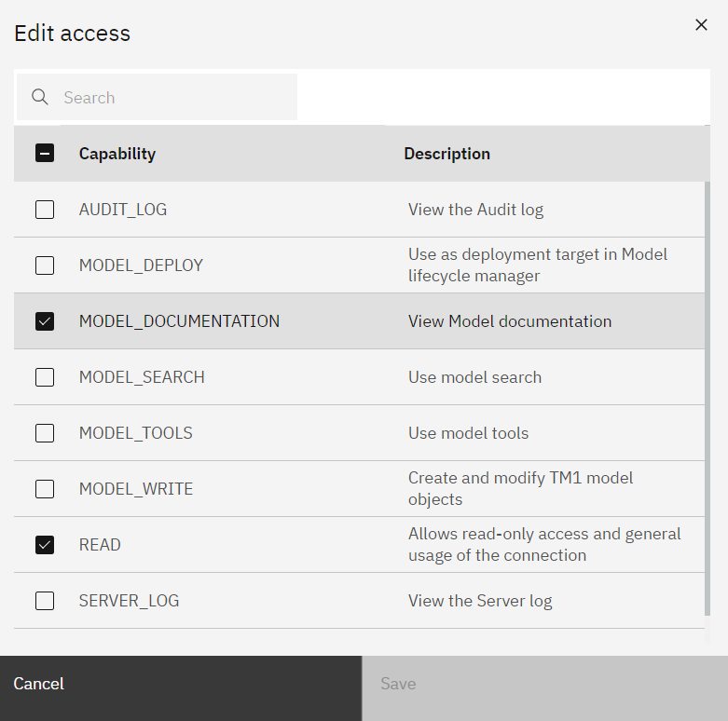
Task: Click the Save button
Action: coord(545,688)
